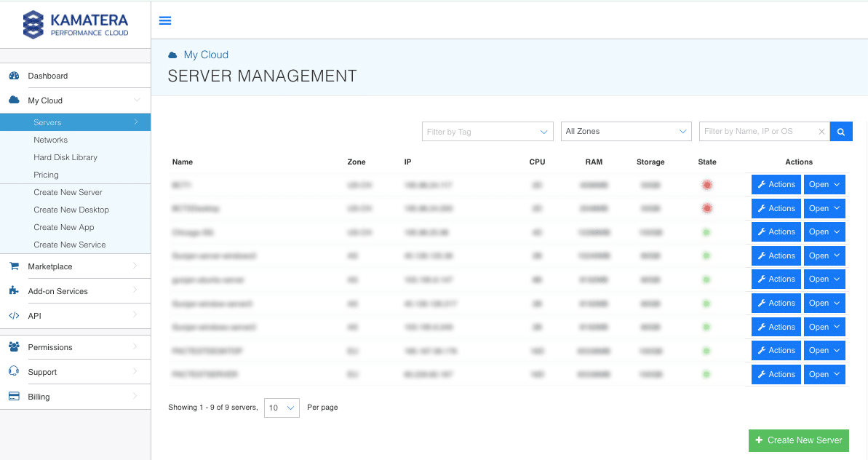This screenshot has width=868, height=460.
Task: Select Networks in the sidebar
Action: [x=50, y=140]
